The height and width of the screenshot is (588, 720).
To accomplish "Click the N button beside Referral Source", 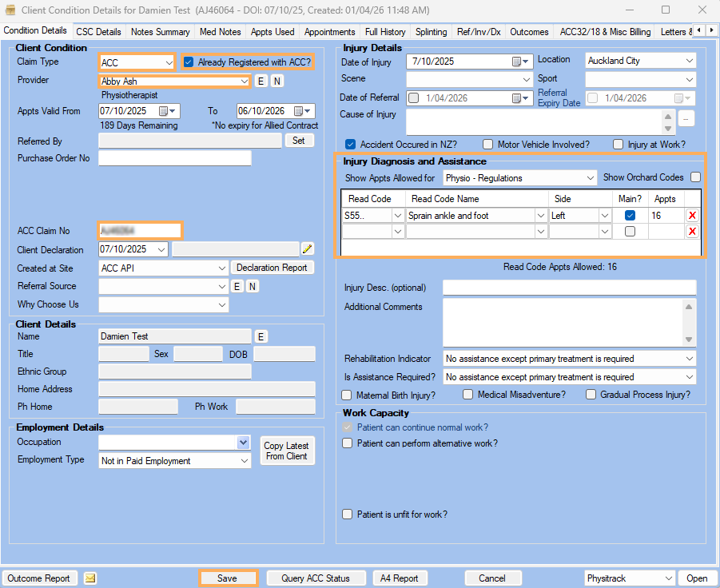I will click(x=252, y=287).
